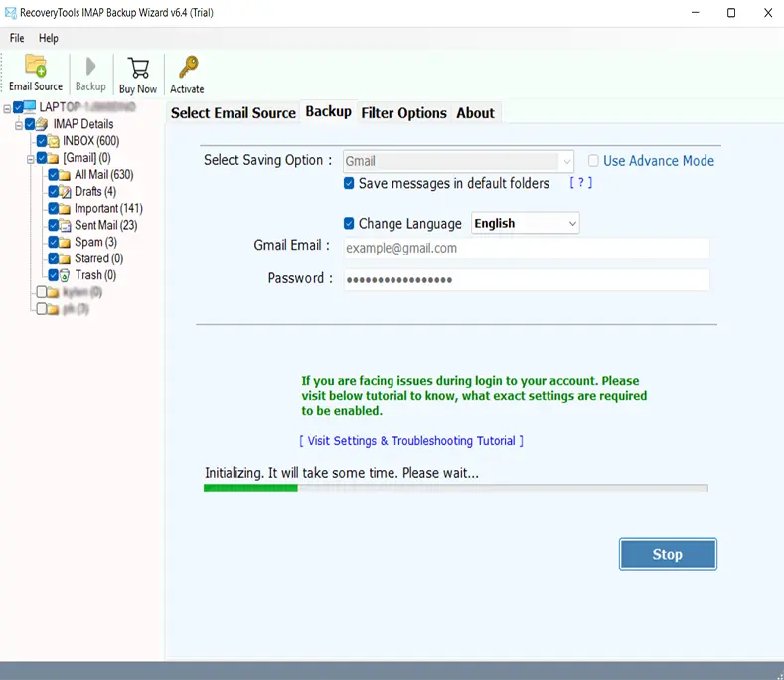Click the Password input field

coord(527,279)
